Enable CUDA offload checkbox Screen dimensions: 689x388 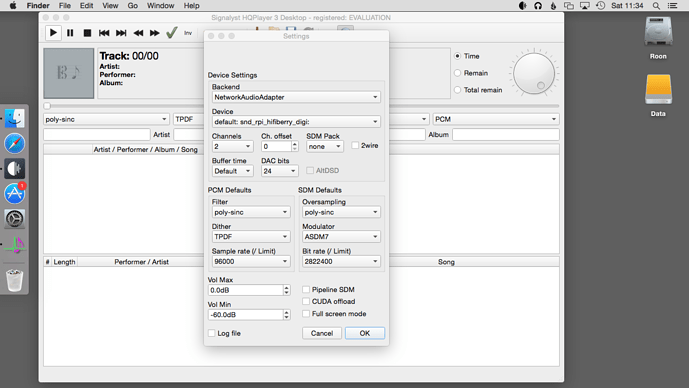tap(306, 301)
